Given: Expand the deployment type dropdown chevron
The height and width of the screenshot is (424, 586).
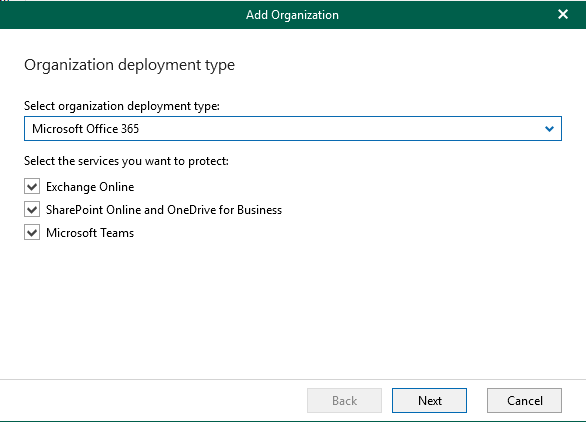Looking at the screenshot, I should pyautogui.click(x=549, y=129).
